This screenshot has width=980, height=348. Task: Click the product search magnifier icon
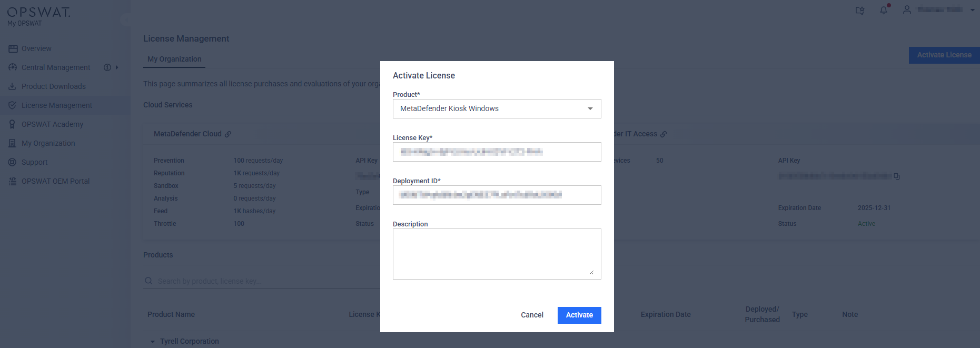click(x=149, y=281)
